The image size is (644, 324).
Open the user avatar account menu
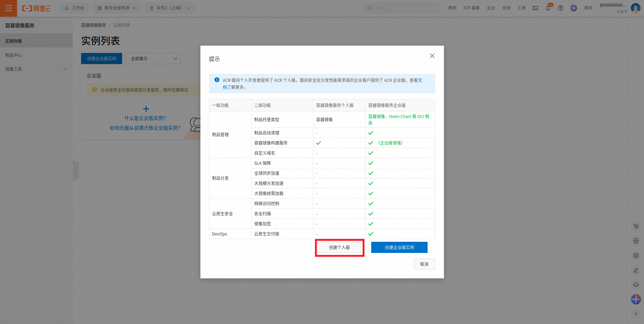click(636, 8)
